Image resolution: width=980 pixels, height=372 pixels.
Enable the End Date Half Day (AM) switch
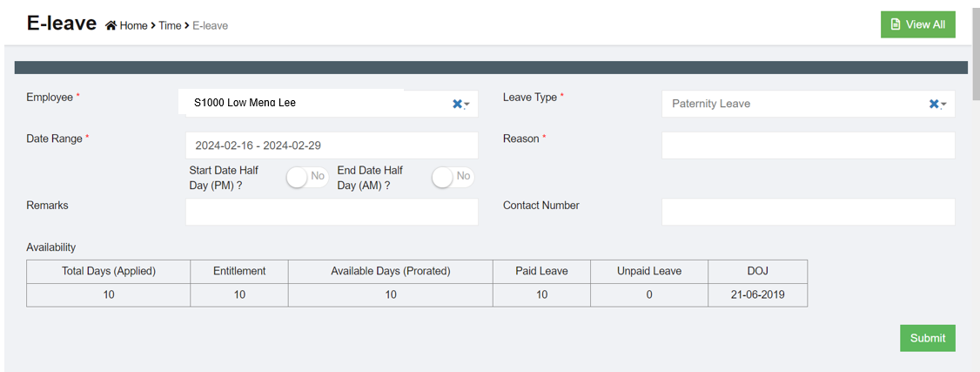(x=452, y=177)
